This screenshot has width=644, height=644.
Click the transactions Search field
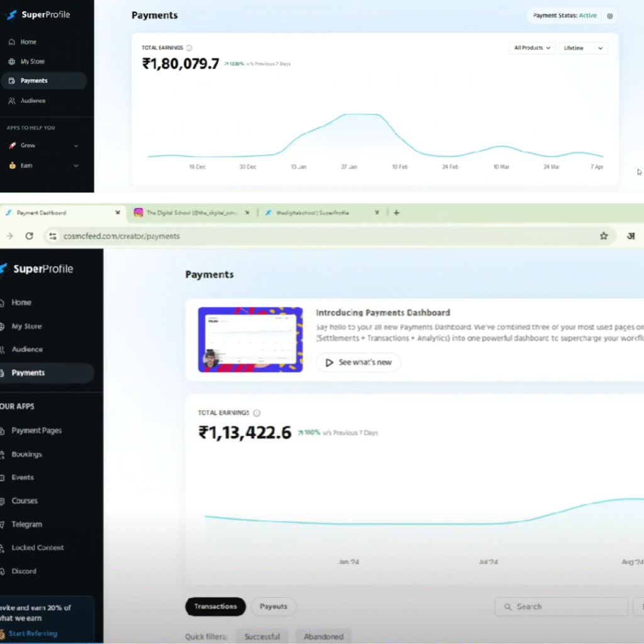pyautogui.click(x=561, y=606)
